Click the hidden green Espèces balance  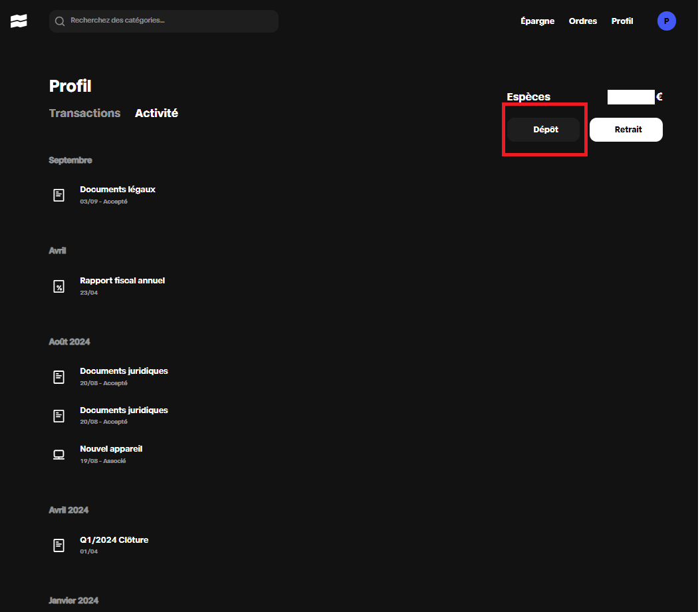click(x=631, y=97)
